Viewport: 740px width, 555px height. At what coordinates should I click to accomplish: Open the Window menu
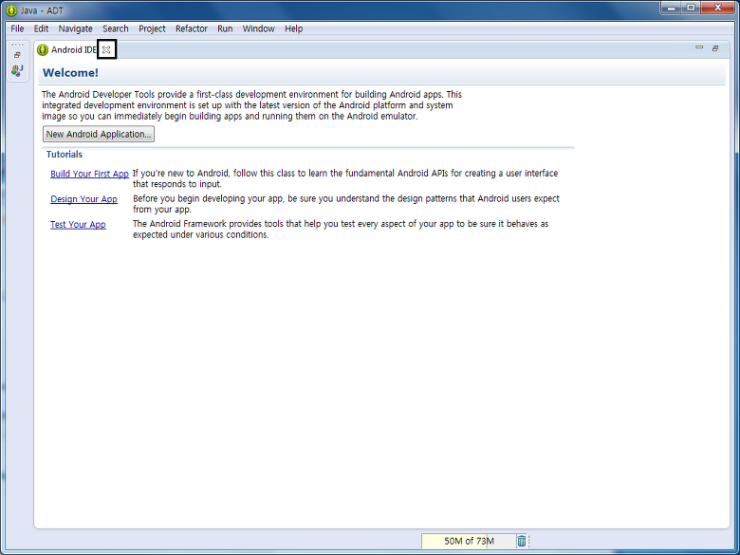259,29
